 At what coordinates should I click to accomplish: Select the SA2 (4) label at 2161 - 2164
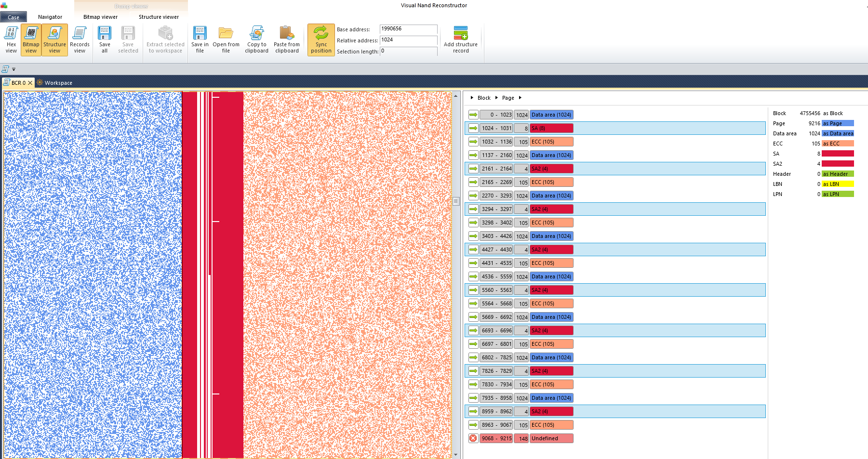point(551,169)
